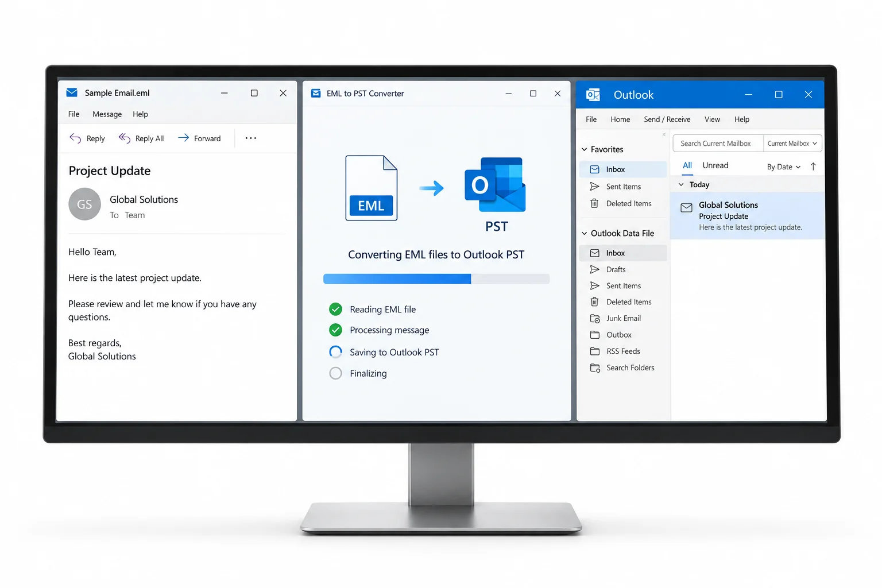Open the By Date sort dropdown
Viewport: 882px width, 588px height.
(784, 167)
